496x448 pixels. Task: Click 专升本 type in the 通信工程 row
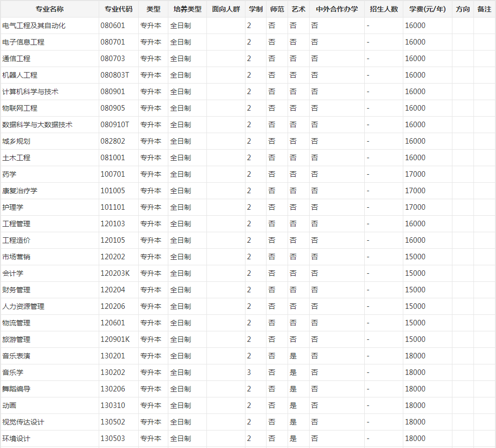click(x=151, y=59)
